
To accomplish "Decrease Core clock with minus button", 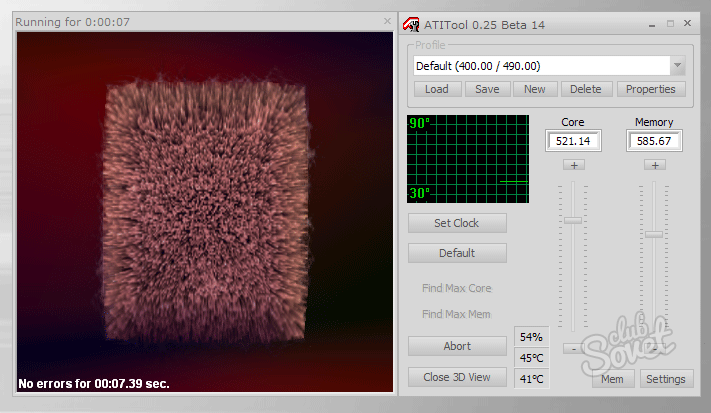I will (574, 349).
